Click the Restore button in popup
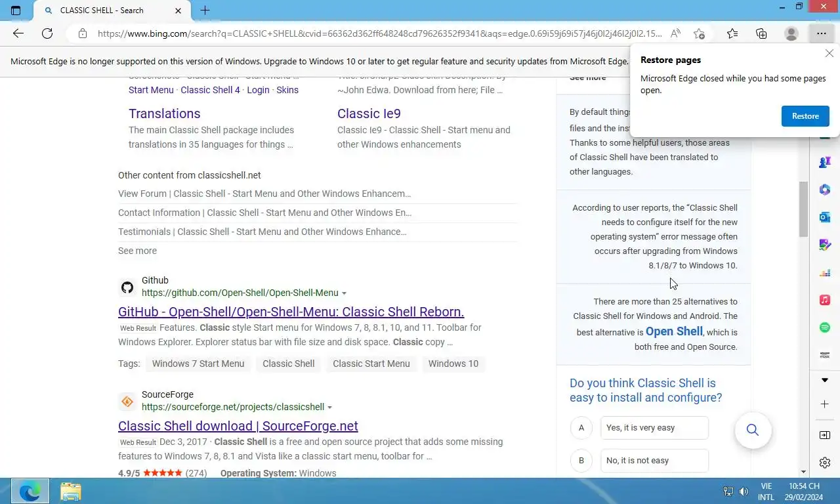This screenshot has width=840, height=504. 805,116
